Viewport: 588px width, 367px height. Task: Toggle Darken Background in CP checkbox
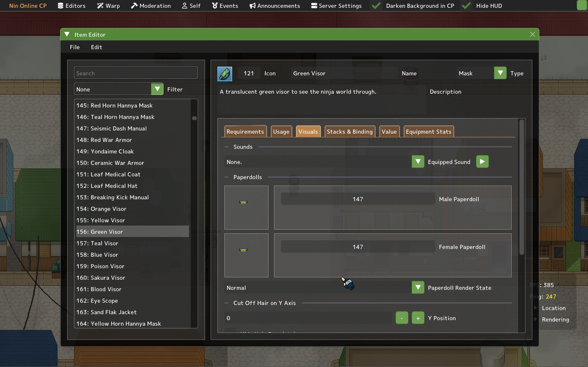coord(376,6)
